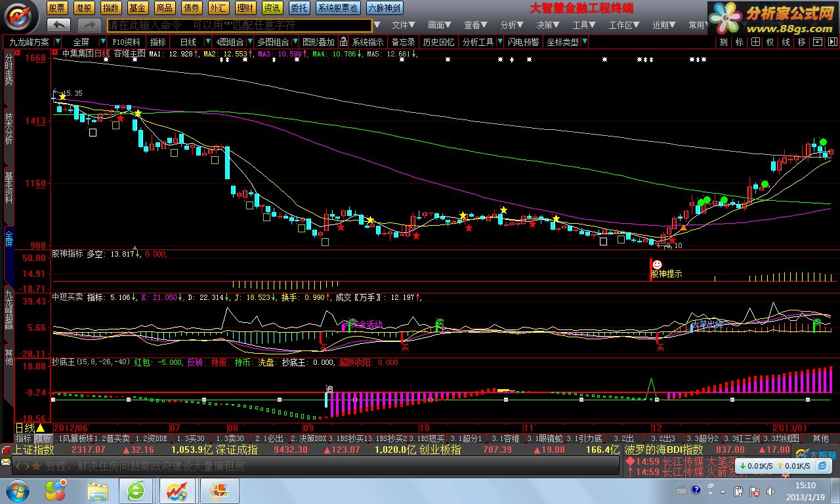Open the file explorer taskbar icon
The height and width of the screenshot is (504, 840).
point(98,491)
